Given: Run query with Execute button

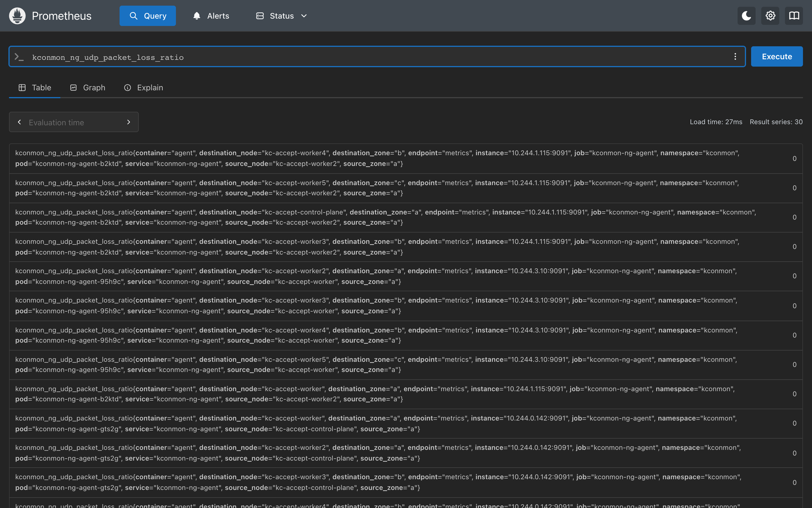Looking at the screenshot, I should pyautogui.click(x=777, y=56).
